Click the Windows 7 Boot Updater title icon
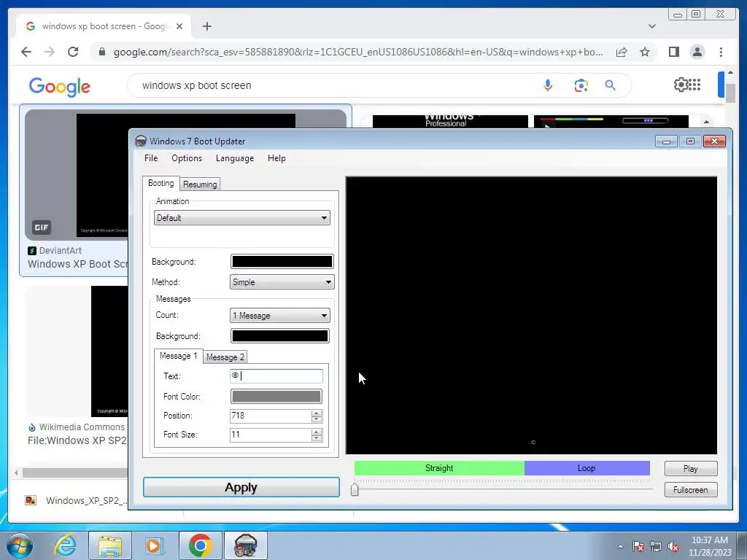The height and width of the screenshot is (560, 747). 141,141
